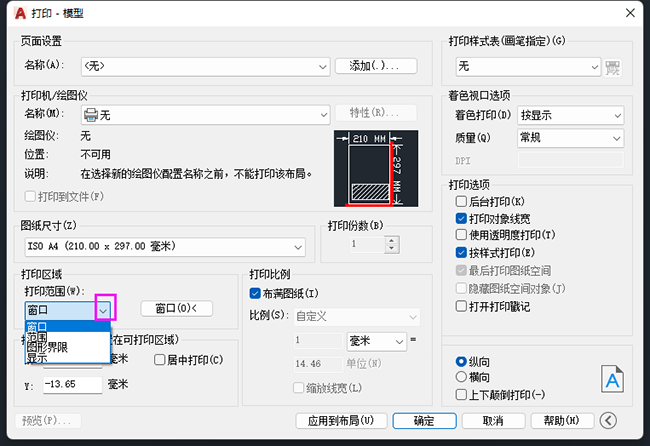Click the paper size preview thumbnail

[376, 168]
